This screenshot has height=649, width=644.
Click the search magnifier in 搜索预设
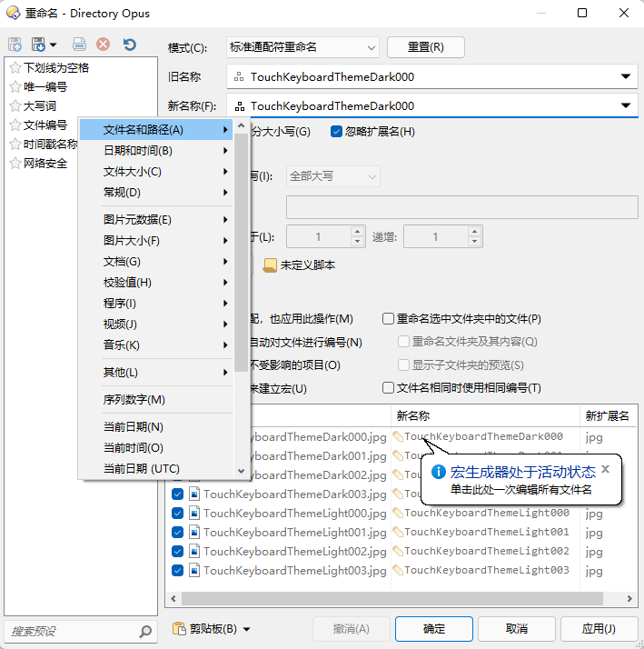click(145, 631)
